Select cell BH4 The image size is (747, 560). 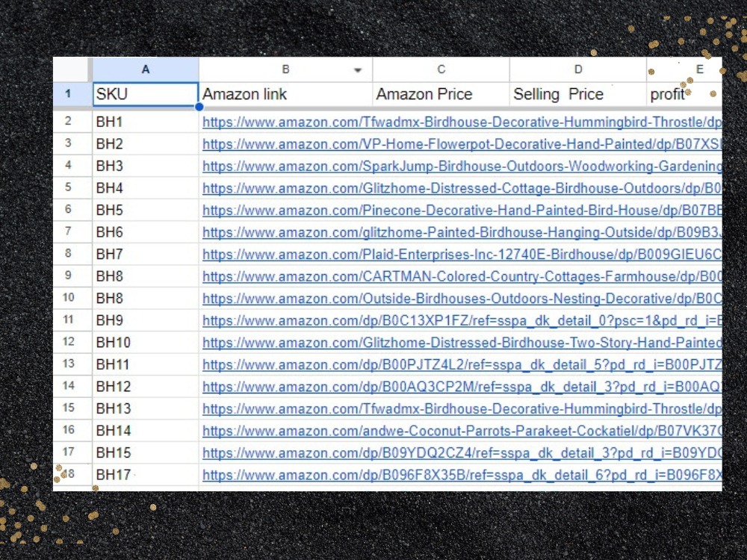pos(146,188)
